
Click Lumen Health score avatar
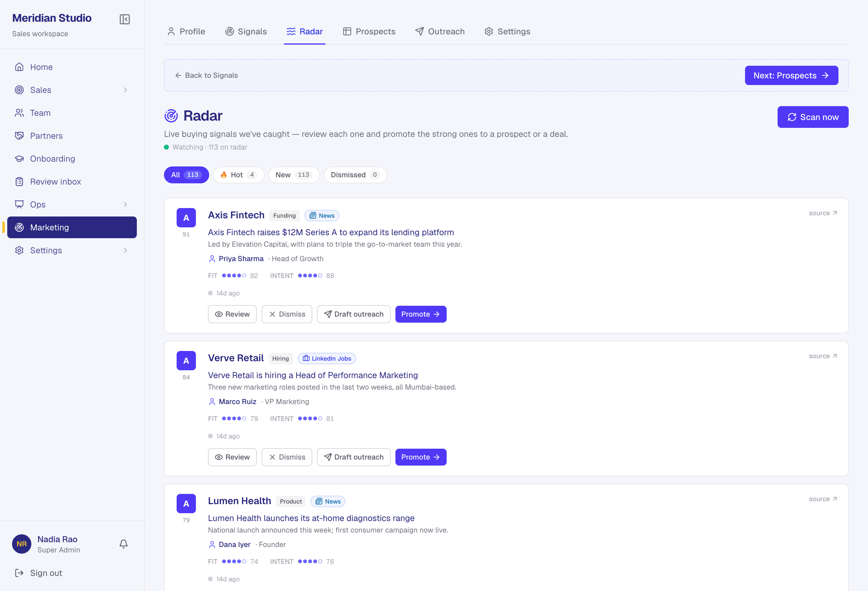186,504
